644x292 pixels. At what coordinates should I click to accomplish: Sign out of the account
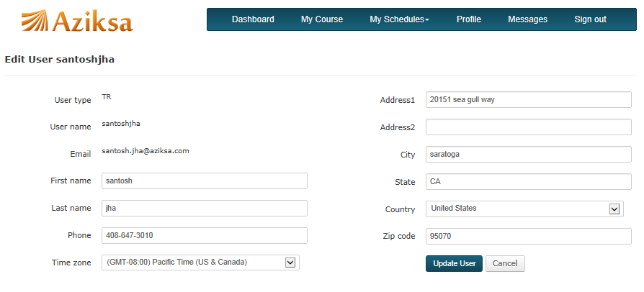tap(590, 19)
